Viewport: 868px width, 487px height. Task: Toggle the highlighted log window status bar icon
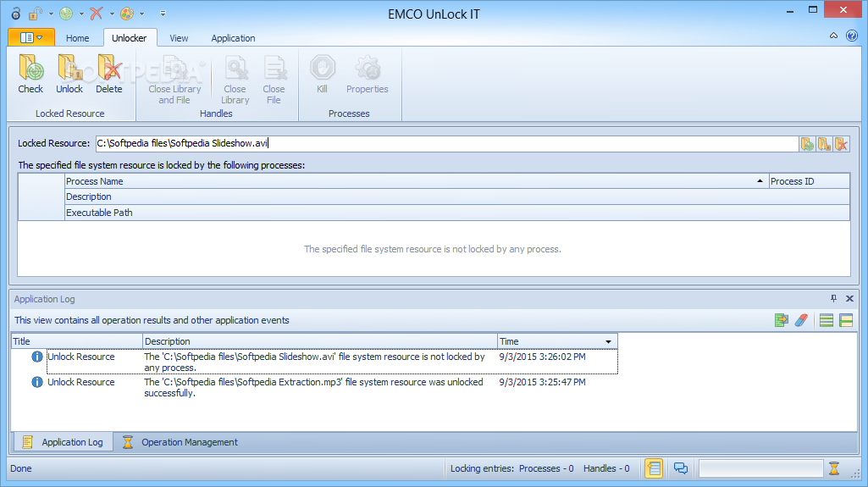coord(654,468)
